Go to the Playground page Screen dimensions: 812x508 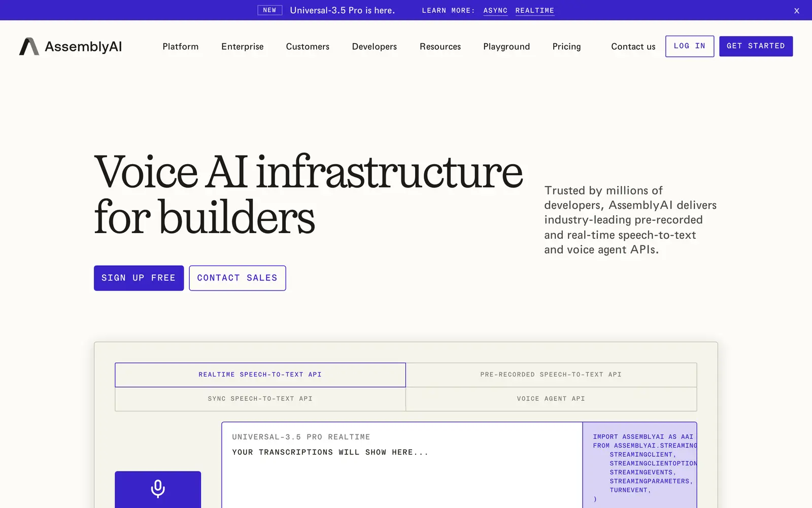tap(506, 46)
